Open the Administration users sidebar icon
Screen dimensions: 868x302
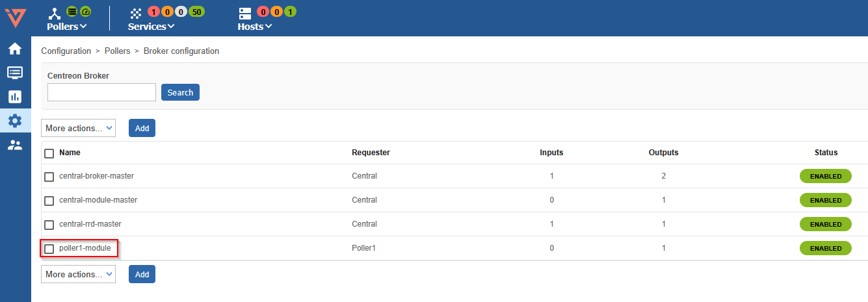14,145
